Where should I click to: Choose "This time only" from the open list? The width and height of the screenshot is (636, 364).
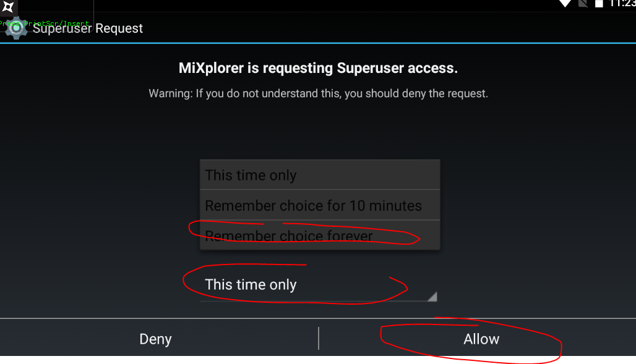point(320,175)
